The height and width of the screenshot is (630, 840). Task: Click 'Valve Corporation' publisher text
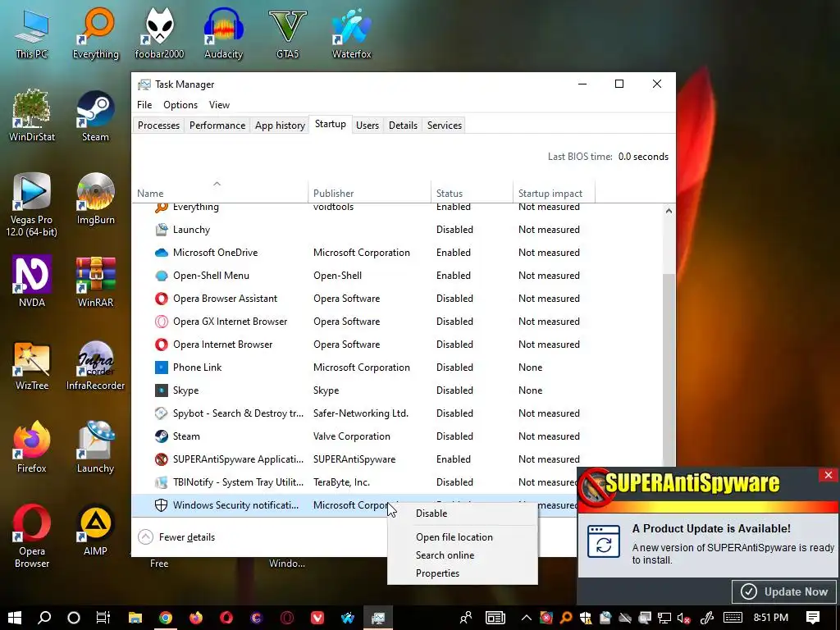pos(351,436)
